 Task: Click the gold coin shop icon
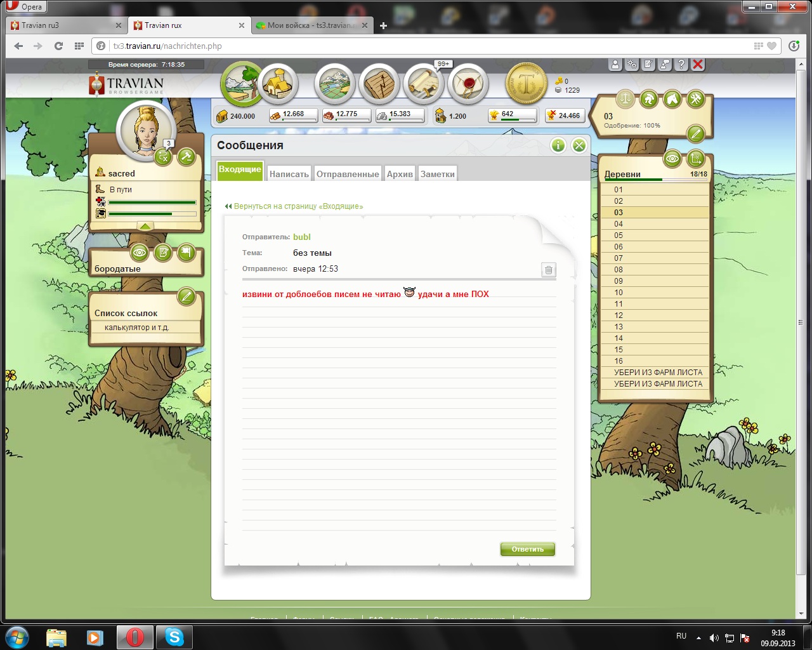click(526, 84)
